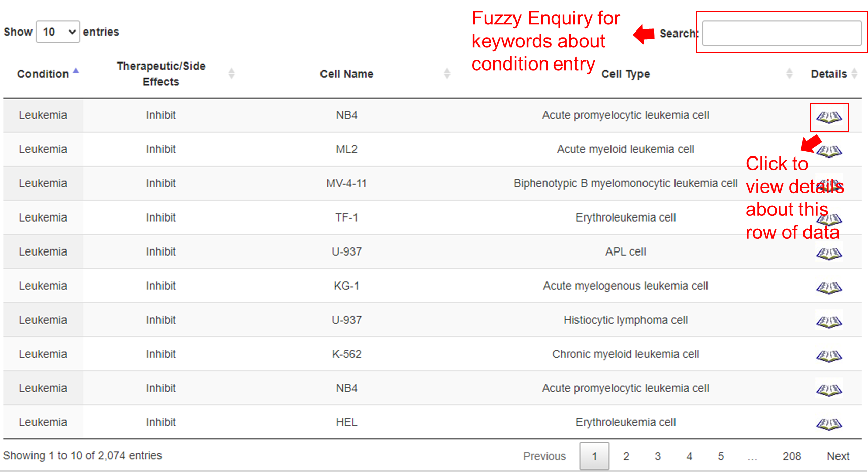Sort by Cell Name column arrows
The image size is (868, 472).
pyautogui.click(x=447, y=74)
